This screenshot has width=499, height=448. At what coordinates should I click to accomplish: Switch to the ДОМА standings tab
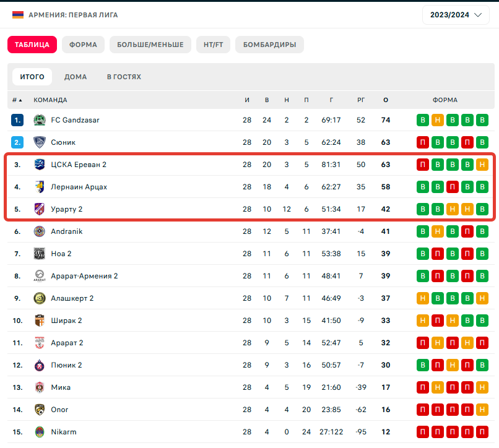(76, 77)
